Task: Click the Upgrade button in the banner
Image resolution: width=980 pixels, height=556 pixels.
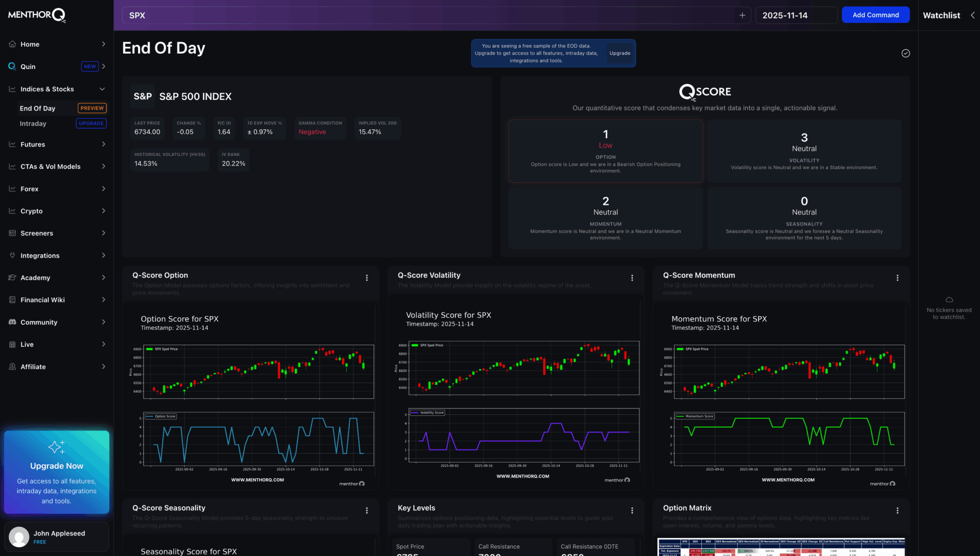Action: point(619,53)
